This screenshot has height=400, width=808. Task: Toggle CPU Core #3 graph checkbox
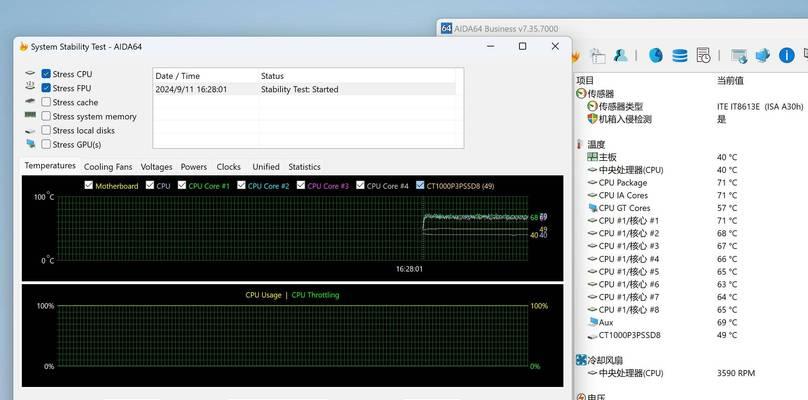point(301,185)
